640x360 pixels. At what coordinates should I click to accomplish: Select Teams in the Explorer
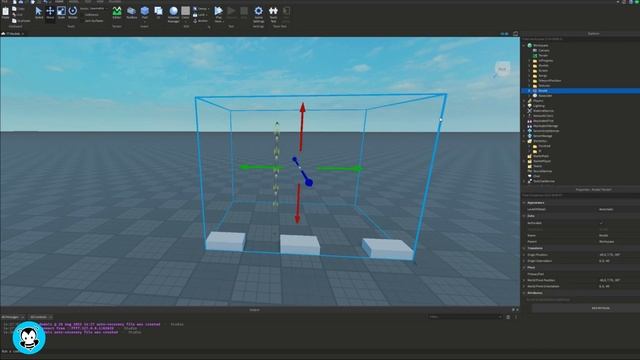[x=538, y=166]
